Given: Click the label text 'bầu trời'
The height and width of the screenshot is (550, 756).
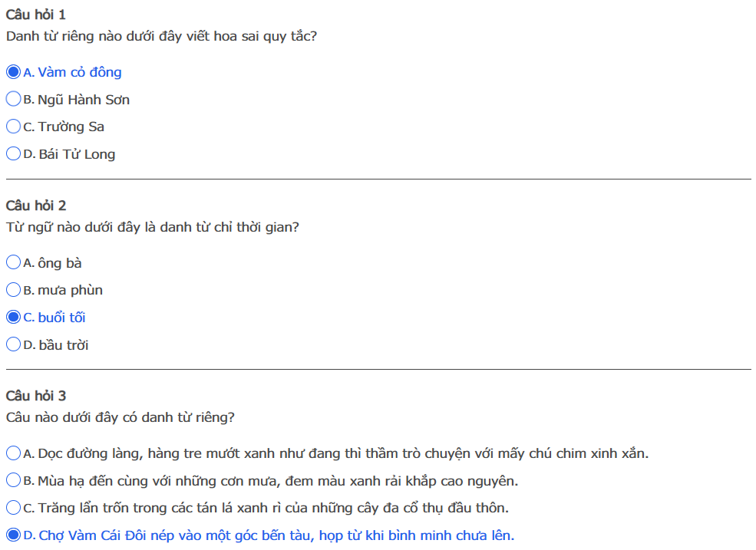Looking at the screenshot, I should pos(64,345).
